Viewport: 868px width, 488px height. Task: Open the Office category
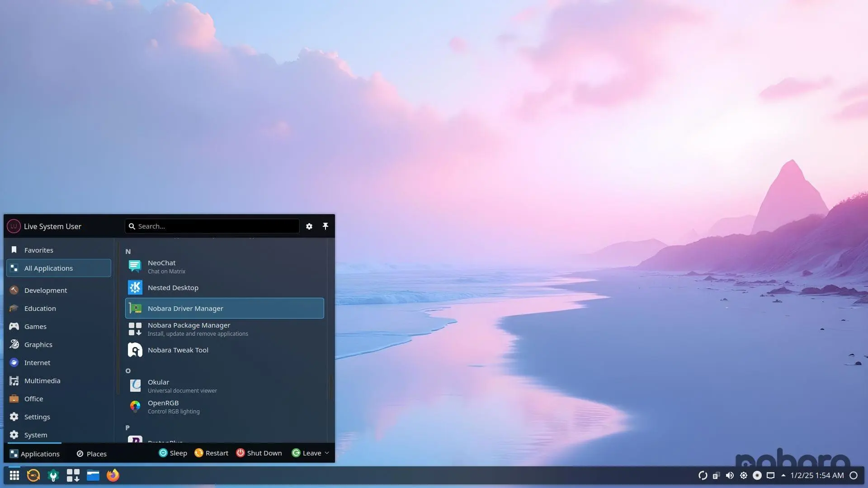59,399
